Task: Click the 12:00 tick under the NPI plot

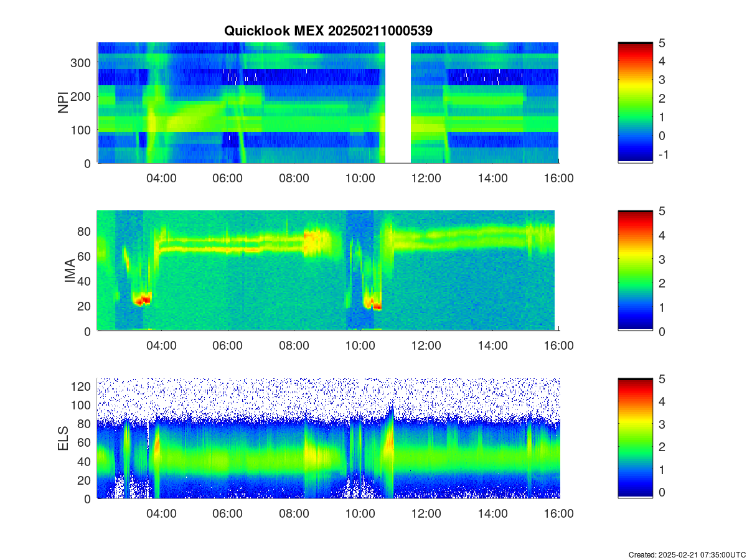Action: (426, 178)
